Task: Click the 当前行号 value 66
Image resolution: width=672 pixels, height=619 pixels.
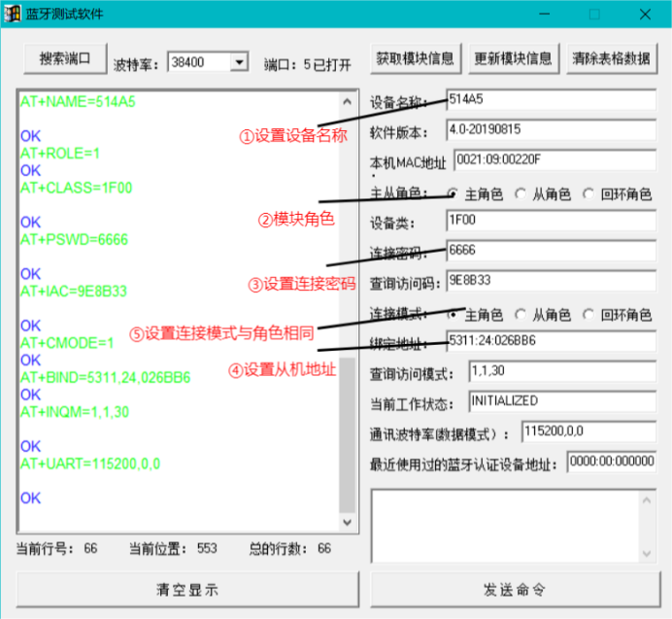Action: (x=90, y=549)
